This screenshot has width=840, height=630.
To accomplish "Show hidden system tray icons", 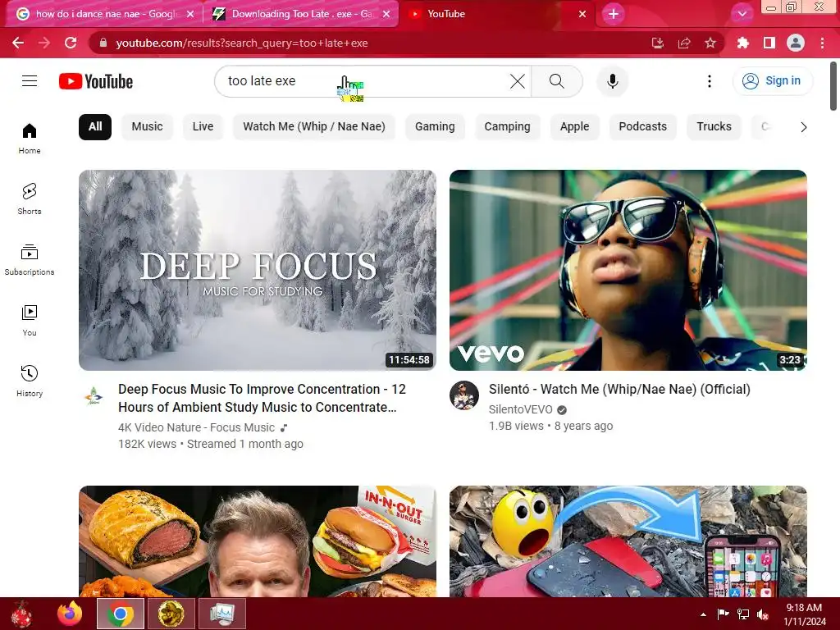I will click(x=703, y=614).
